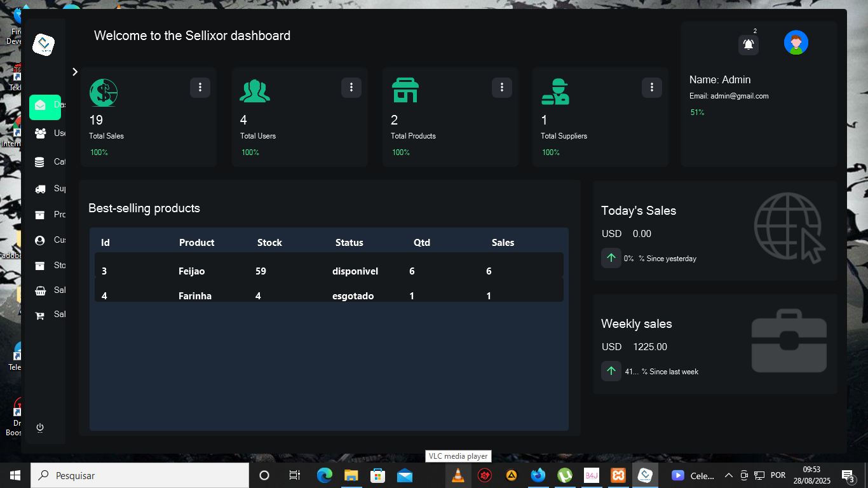Open Suppliers truck icon in sidebar
Viewport: 868px width, 488px height.
(40, 189)
